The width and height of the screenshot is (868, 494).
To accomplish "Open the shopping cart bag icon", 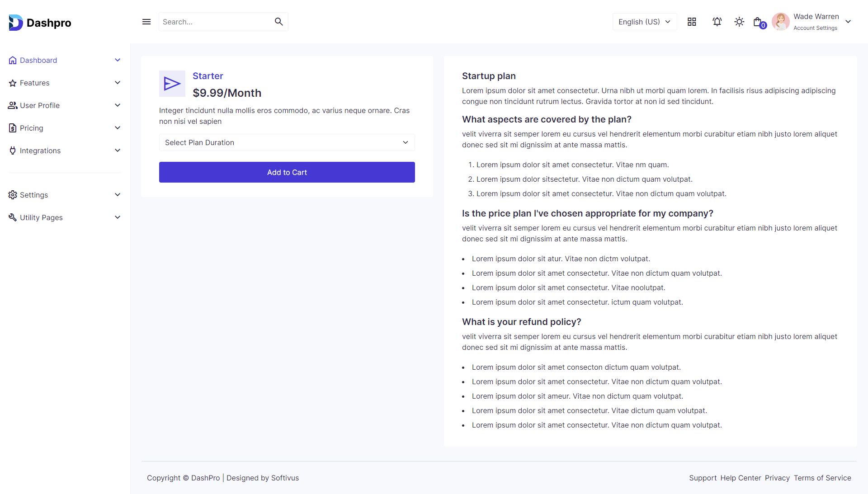I will (758, 22).
